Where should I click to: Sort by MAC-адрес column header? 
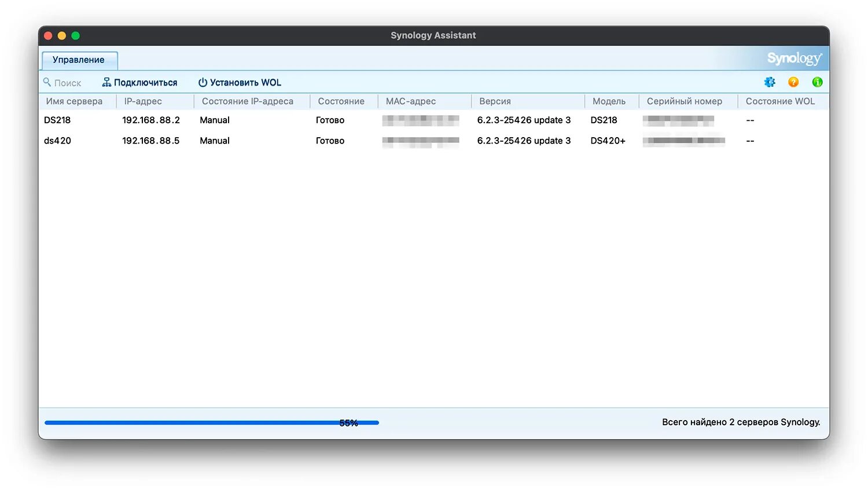coord(411,101)
